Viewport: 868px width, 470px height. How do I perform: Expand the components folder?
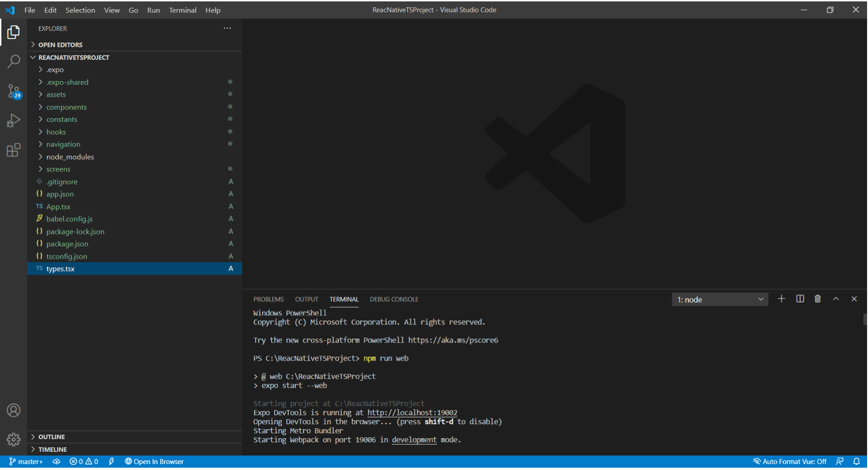coord(66,107)
